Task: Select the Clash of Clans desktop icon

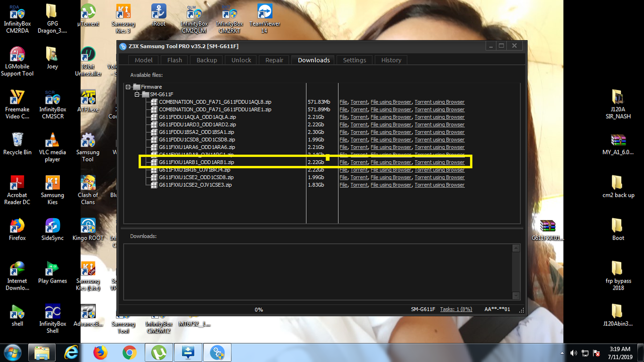Action: (88, 190)
